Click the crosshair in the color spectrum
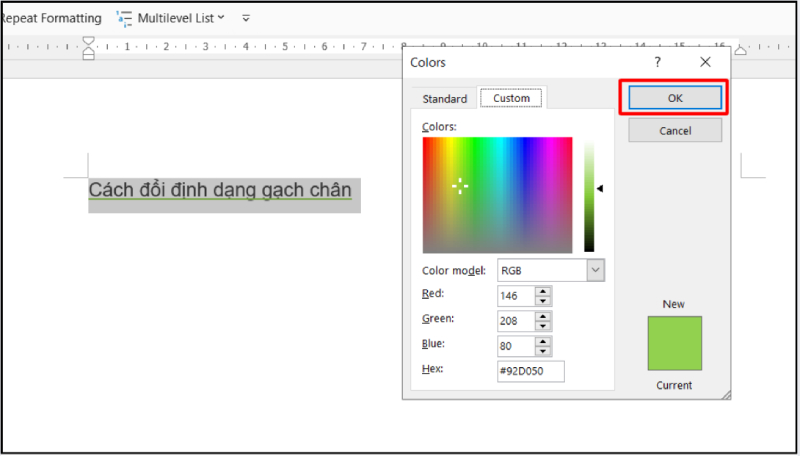Image resolution: width=800 pixels, height=456 pixels. click(x=460, y=186)
